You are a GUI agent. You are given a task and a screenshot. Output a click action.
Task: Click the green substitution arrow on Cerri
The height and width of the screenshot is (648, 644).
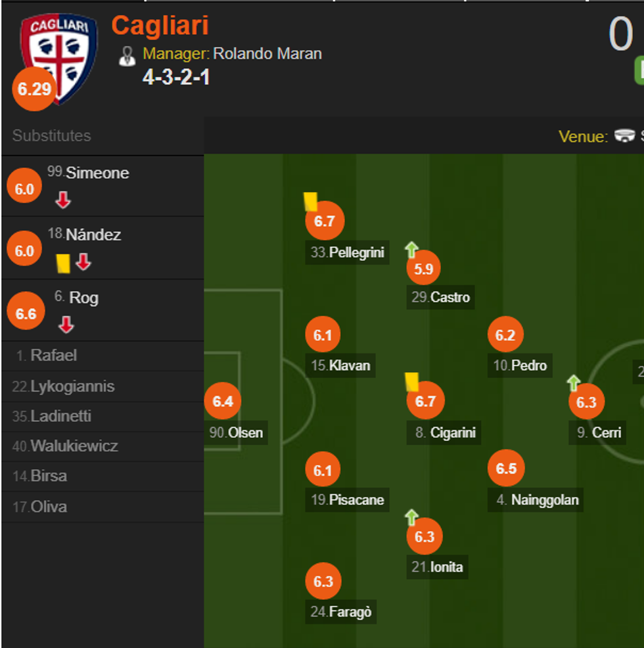tap(574, 383)
